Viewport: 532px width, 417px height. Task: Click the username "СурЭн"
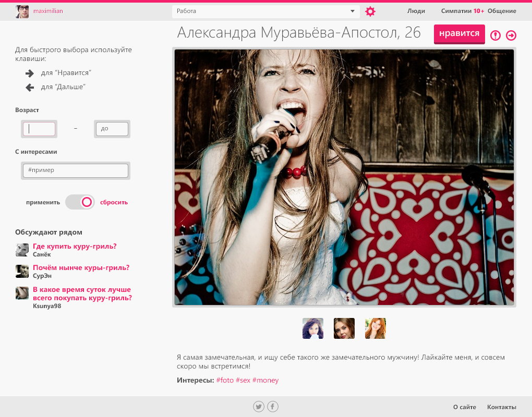pos(42,276)
